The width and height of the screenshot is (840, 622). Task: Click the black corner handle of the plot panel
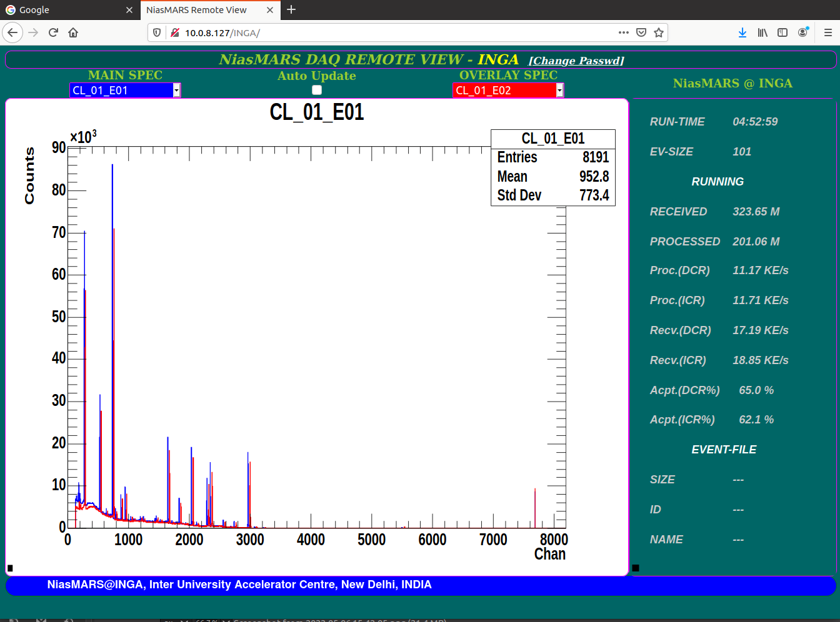10,568
